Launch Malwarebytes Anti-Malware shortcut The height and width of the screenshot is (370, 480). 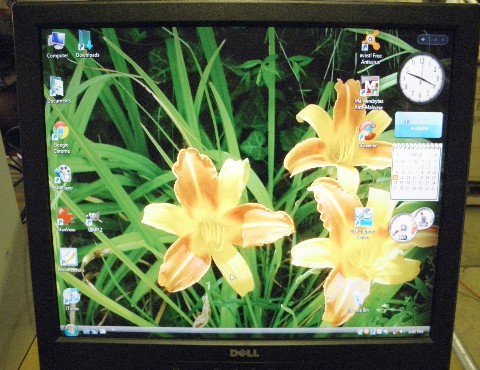(x=369, y=93)
